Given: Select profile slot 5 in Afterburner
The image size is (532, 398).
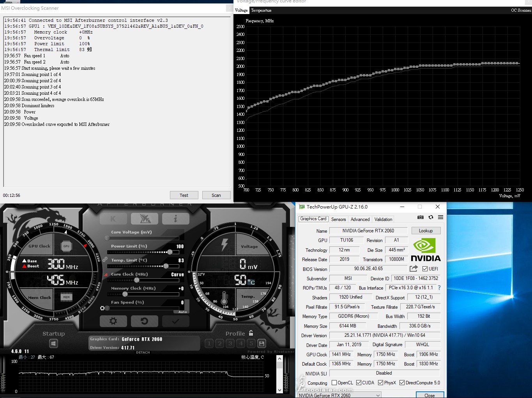Looking at the screenshot, I should point(251,343).
